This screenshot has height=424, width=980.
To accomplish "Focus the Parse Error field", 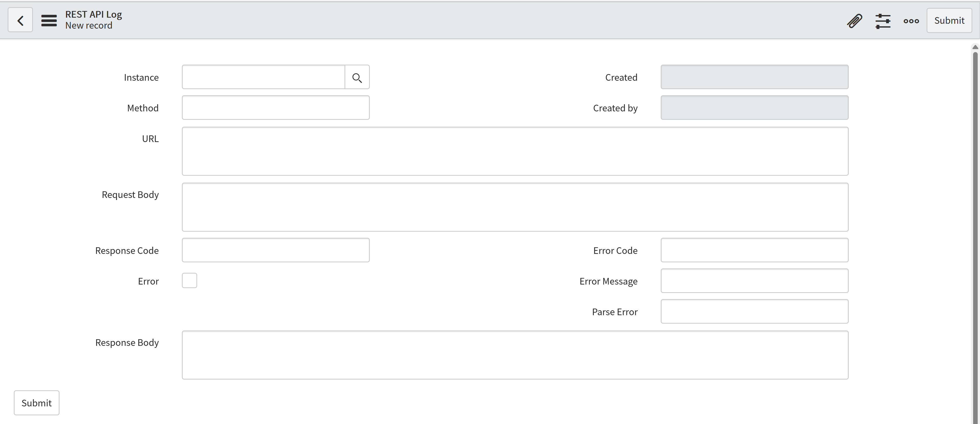I will (x=754, y=312).
